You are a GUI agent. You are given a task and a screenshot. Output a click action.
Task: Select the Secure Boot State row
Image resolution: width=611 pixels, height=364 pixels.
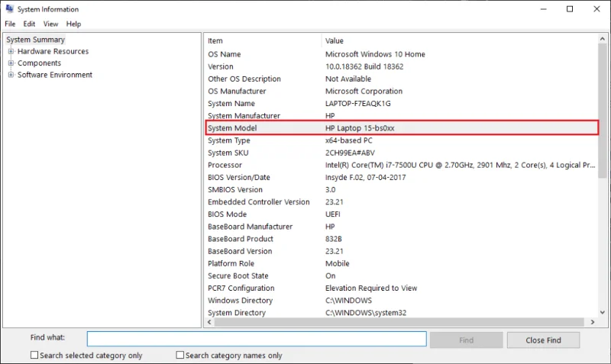point(402,276)
